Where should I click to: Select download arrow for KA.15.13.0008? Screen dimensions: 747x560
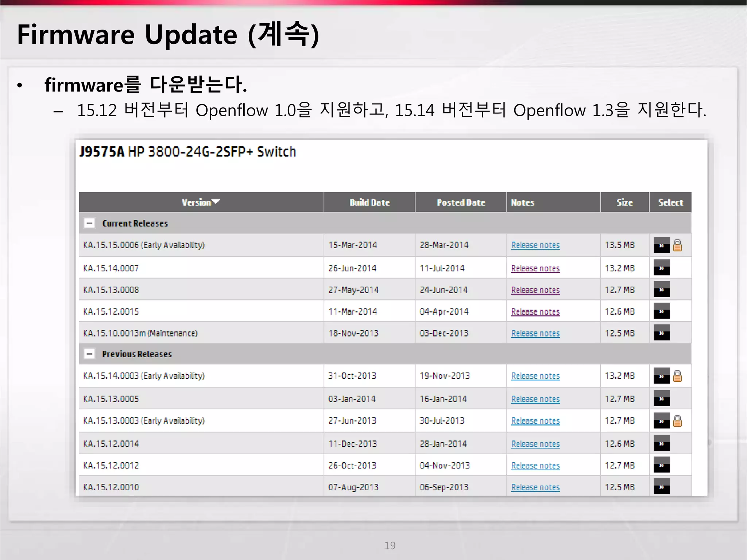pos(661,289)
